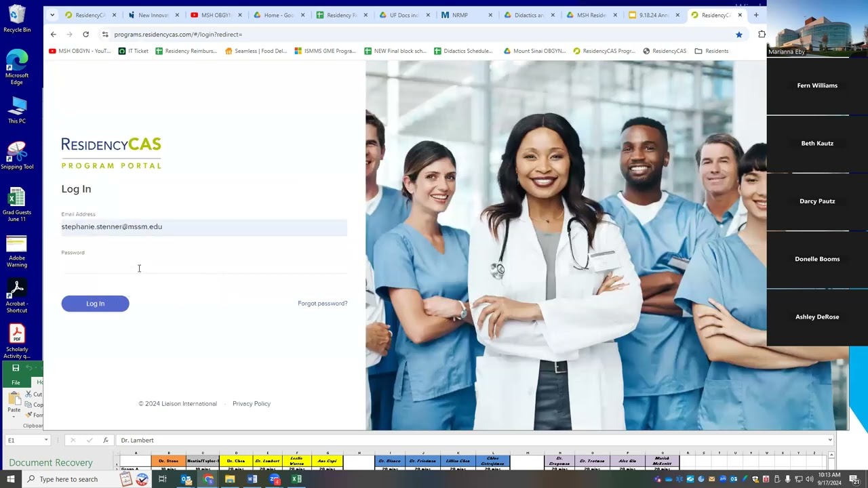Select the Dr. Chen header cell in Excel
The image size is (868, 488).
pos(235,462)
